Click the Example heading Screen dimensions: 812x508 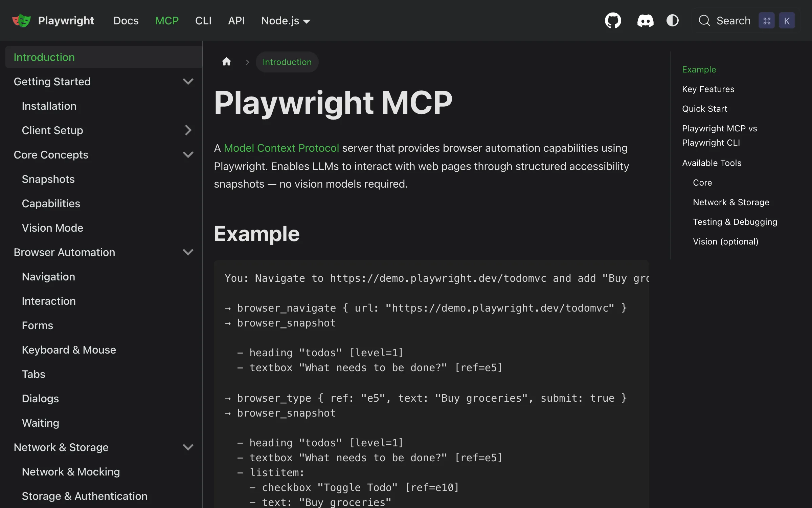pyautogui.click(x=257, y=234)
